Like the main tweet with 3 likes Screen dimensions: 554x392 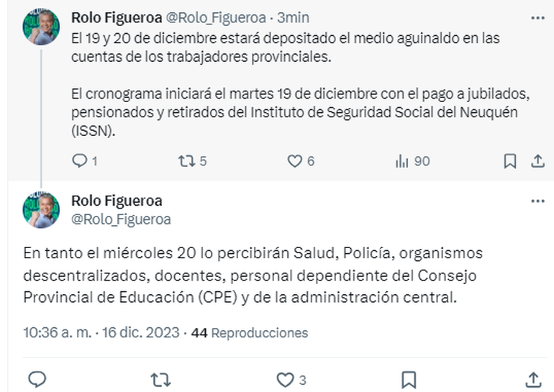pyautogui.click(x=286, y=379)
